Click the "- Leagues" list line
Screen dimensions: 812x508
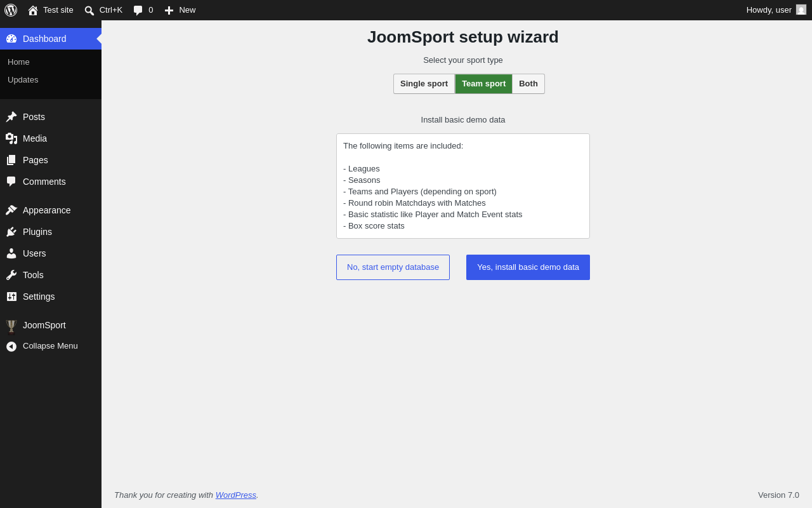(x=362, y=169)
